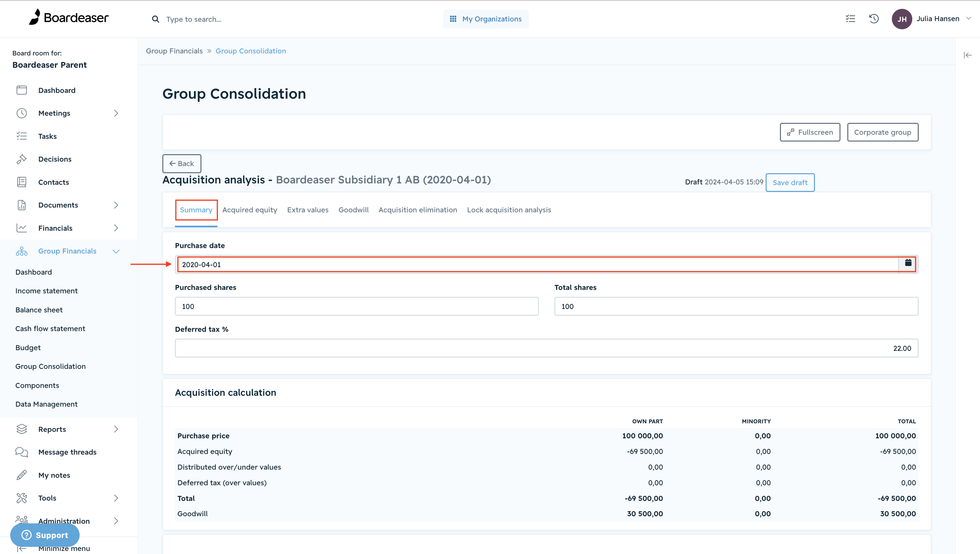Image resolution: width=980 pixels, height=554 pixels.
Task: Click the My Organizations grid icon
Action: click(x=453, y=19)
